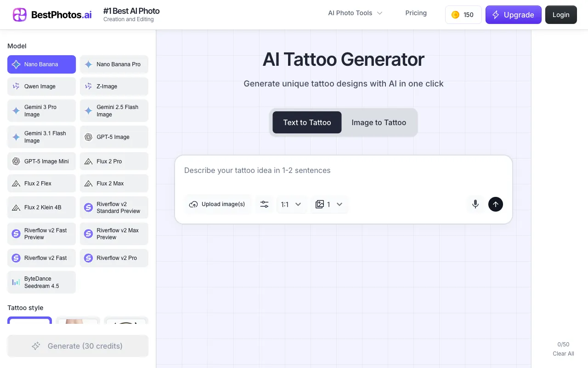Screen dimensions: 588x368
Task: Click the Flux 2 Max triangle icon
Action: [89, 184]
